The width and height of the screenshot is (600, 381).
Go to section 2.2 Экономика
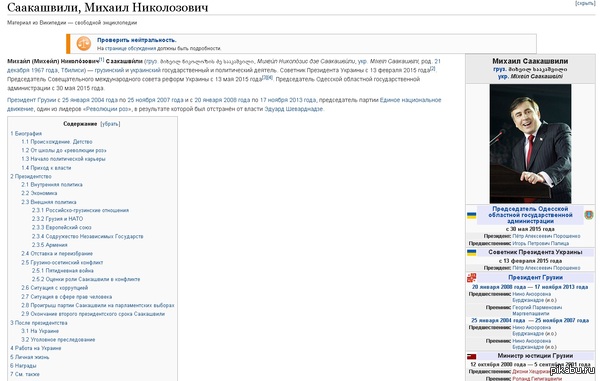39,193
